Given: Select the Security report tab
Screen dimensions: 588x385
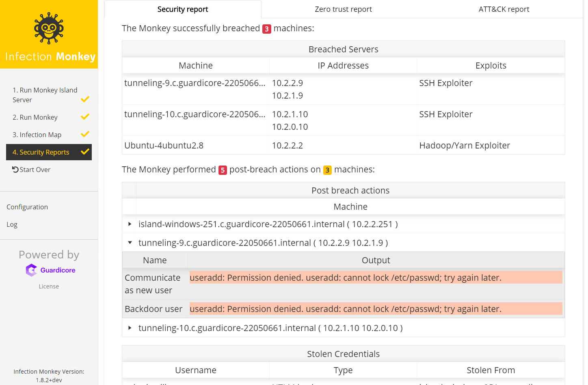Looking at the screenshot, I should (x=183, y=9).
